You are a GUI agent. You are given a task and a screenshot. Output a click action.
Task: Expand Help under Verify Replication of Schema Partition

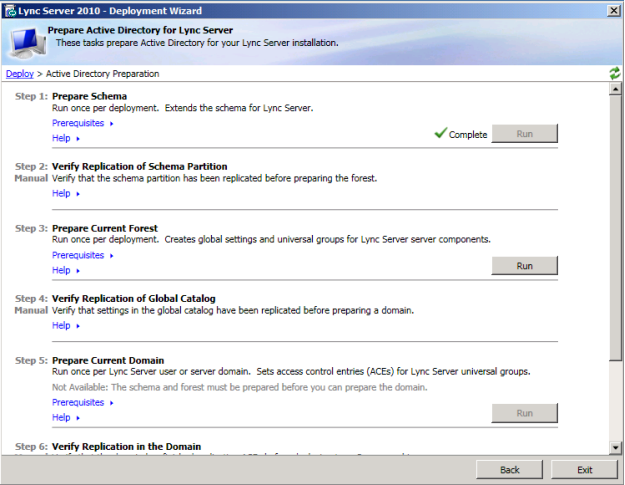point(65,193)
